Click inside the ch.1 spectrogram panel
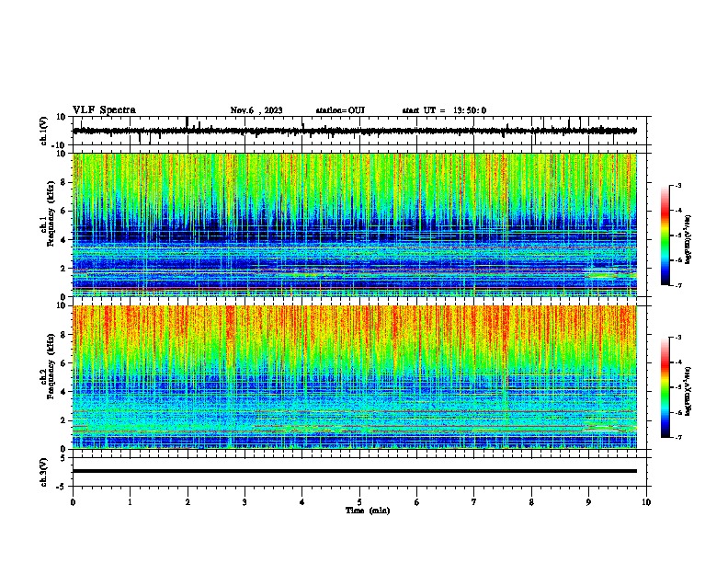 [355, 224]
